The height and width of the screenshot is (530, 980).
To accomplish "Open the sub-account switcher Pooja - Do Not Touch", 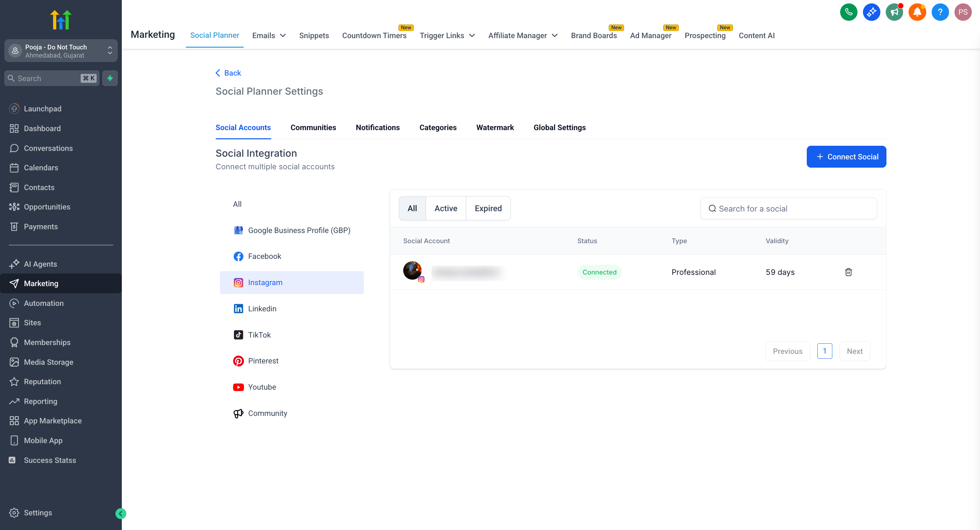I will pos(61,51).
